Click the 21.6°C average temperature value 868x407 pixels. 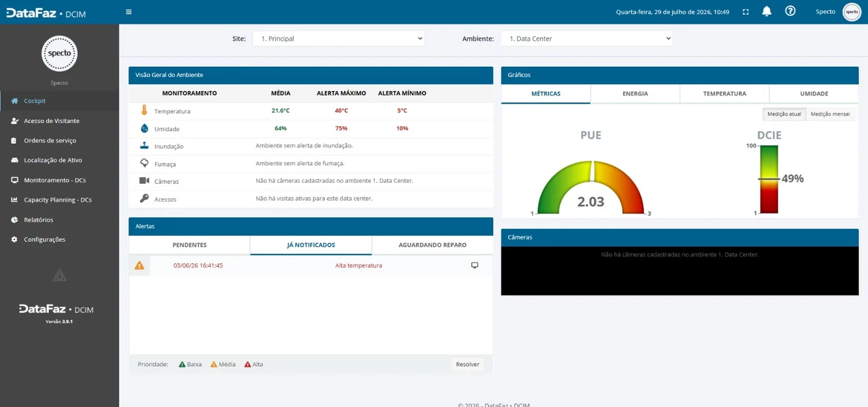coord(281,111)
